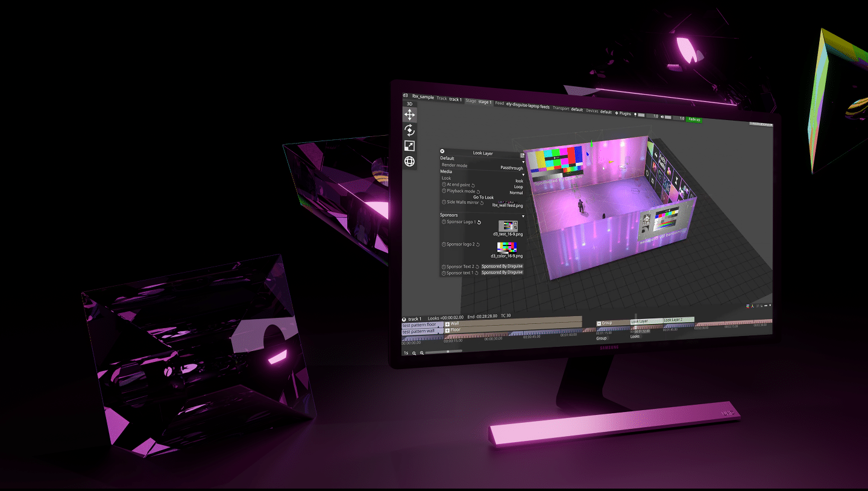
Task: Close the Look Layer editor panel
Action: [x=442, y=151]
